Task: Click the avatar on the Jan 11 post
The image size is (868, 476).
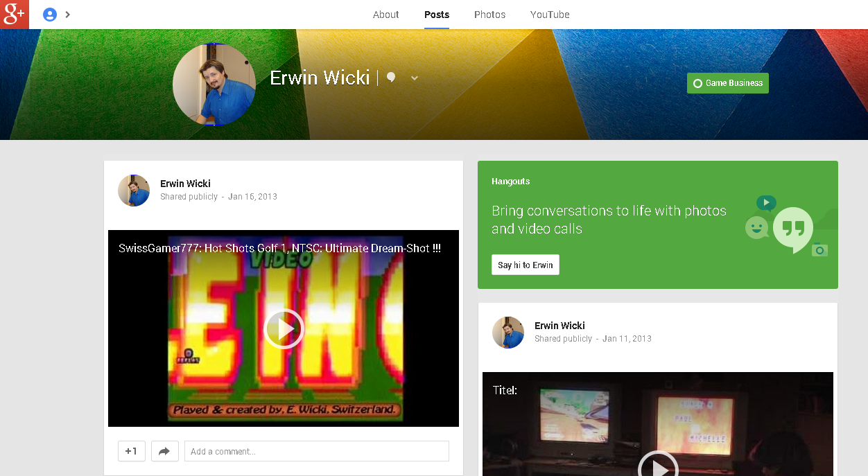Action: pyautogui.click(x=508, y=333)
